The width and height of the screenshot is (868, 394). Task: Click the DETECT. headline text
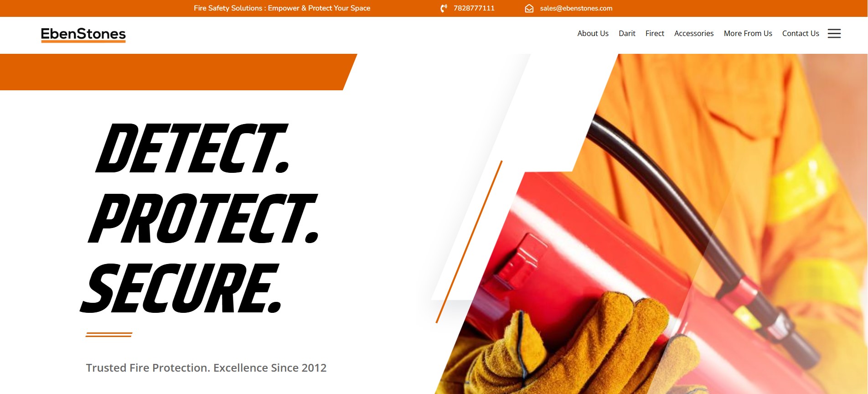pos(193,148)
